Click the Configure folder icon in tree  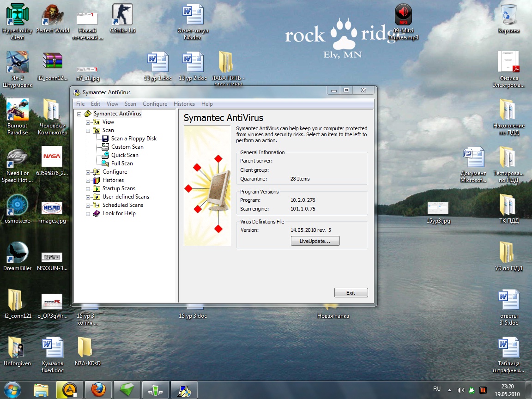97,172
